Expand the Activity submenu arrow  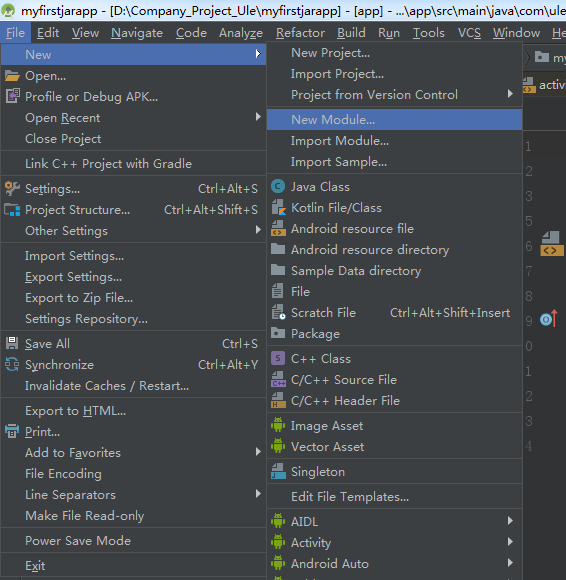click(510, 542)
